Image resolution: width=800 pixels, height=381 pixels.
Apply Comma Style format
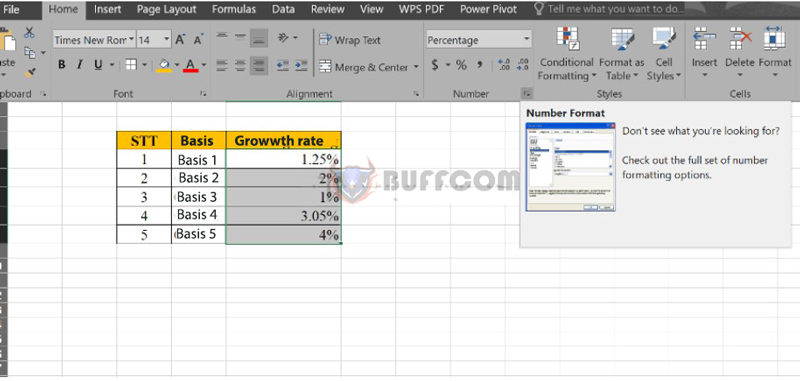480,65
